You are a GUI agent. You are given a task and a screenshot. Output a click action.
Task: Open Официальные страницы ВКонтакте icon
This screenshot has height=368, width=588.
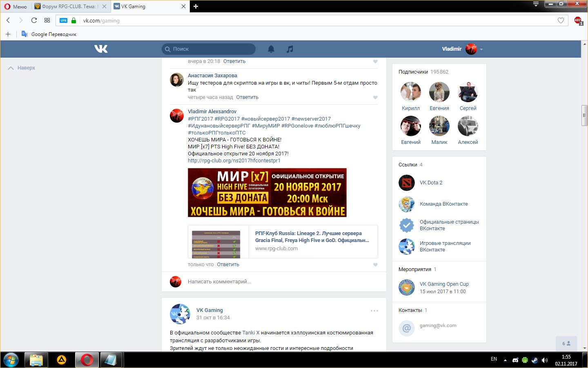click(407, 225)
